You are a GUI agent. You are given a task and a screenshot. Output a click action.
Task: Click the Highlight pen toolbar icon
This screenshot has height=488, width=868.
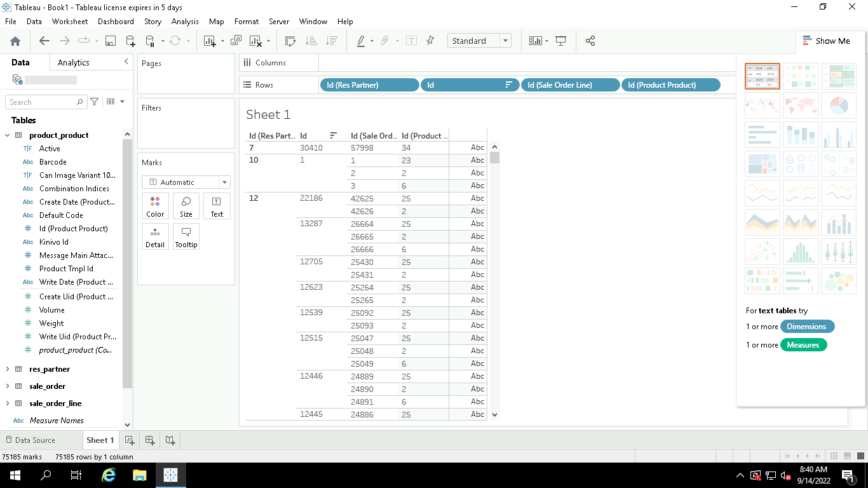point(361,41)
